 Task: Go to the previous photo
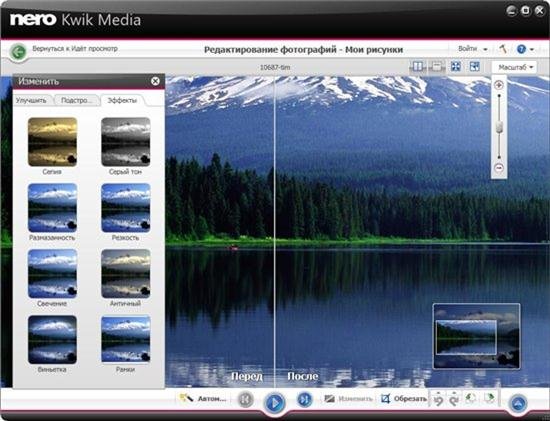point(245,400)
